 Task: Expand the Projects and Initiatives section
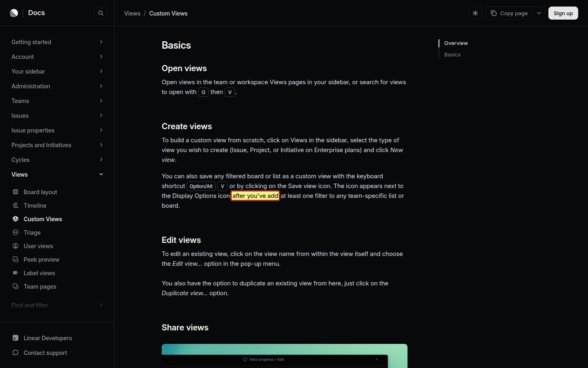coord(57,145)
